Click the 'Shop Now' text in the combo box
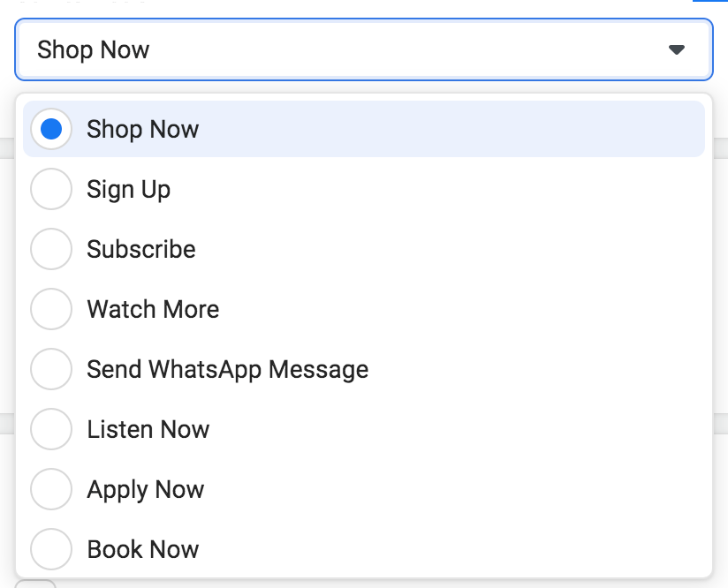The image size is (728, 588). (94, 49)
